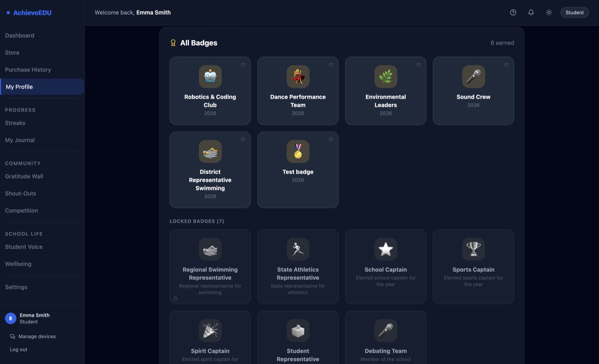Screen dimensions: 599x364
Task: Open Settings in the sidebar
Action: pyautogui.click(x=16, y=287)
